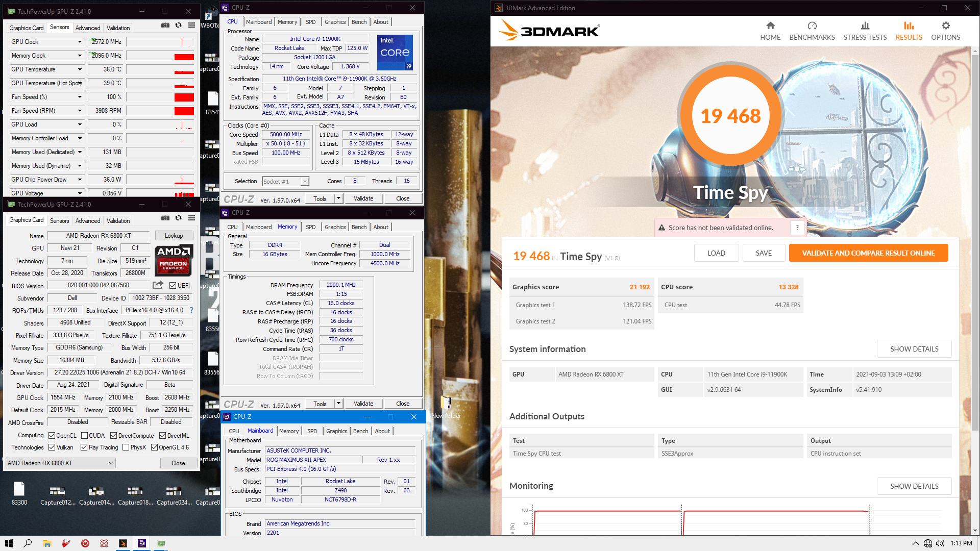Open the hamburger menu in the GPU-Z Sensors window
This screenshot has height=551, width=980.
pos(191,25)
